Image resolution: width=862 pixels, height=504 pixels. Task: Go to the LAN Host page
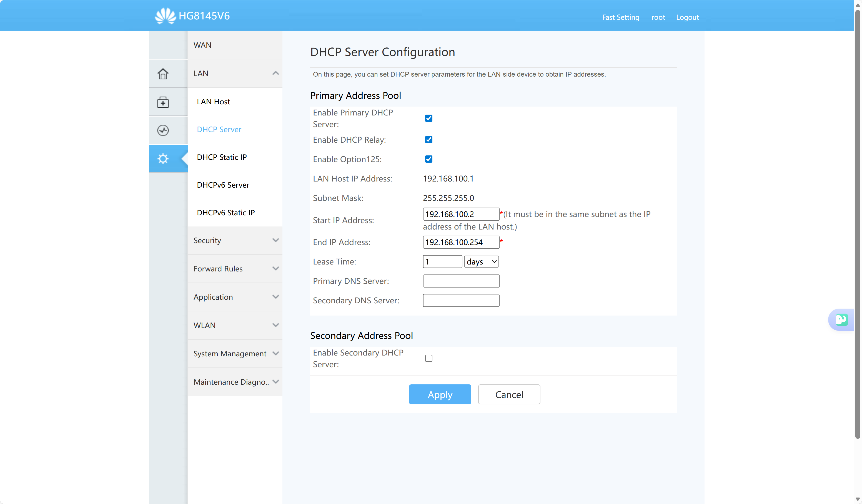213,102
